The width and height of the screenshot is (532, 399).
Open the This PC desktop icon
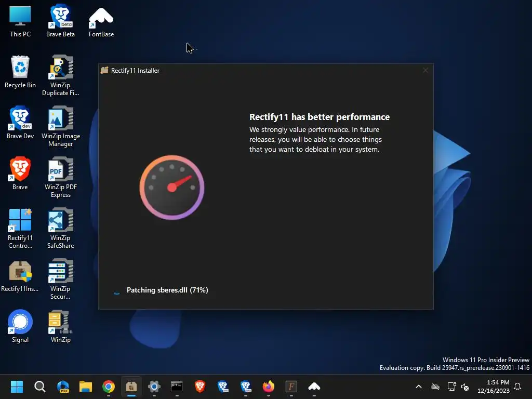coord(20,21)
